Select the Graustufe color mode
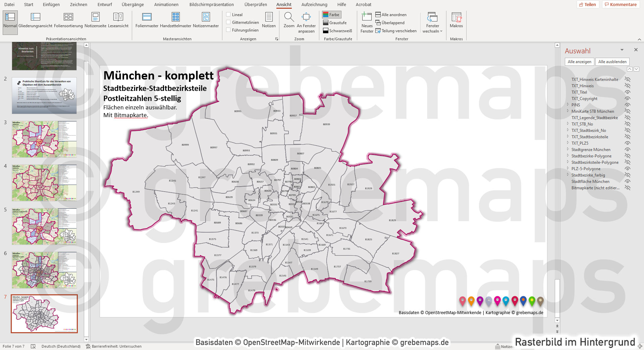This screenshot has width=644, height=350. [333, 22]
